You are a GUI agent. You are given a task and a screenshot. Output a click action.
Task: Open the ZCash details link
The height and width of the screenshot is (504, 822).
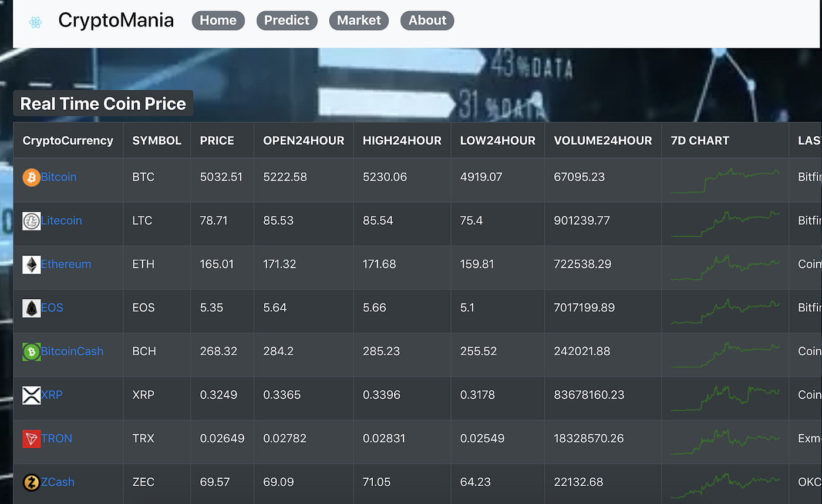[x=58, y=482]
